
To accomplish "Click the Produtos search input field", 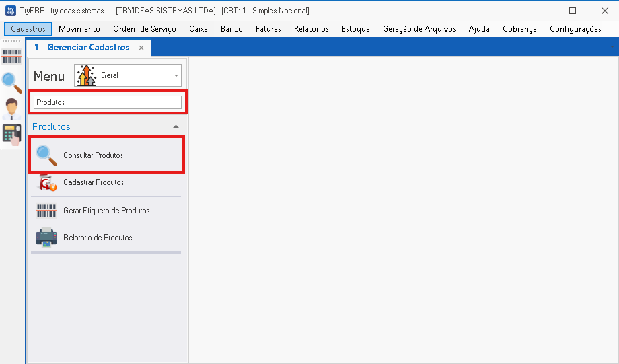I will (108, 102).
